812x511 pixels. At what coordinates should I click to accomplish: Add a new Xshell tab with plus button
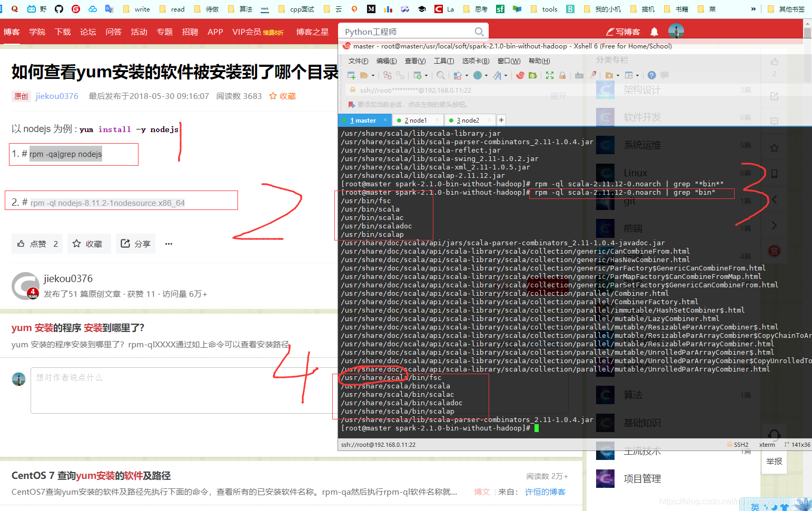[501, 121]
